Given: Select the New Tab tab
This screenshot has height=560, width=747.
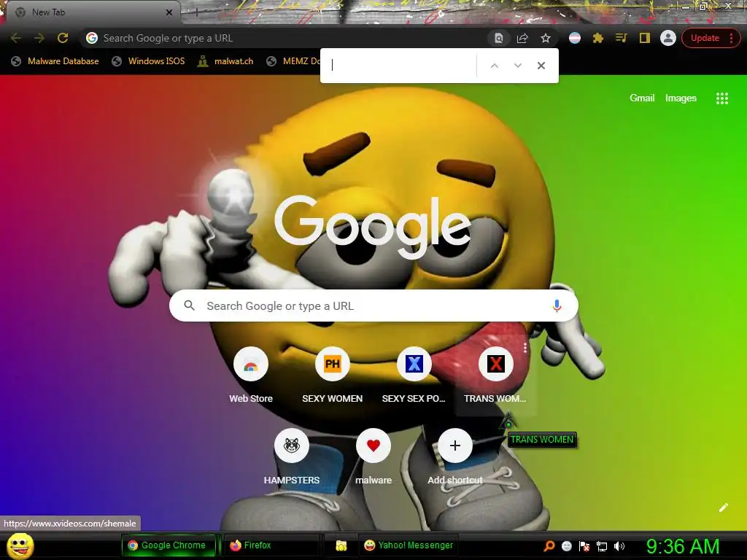Looking at the screenshot, I should point(90,12).
